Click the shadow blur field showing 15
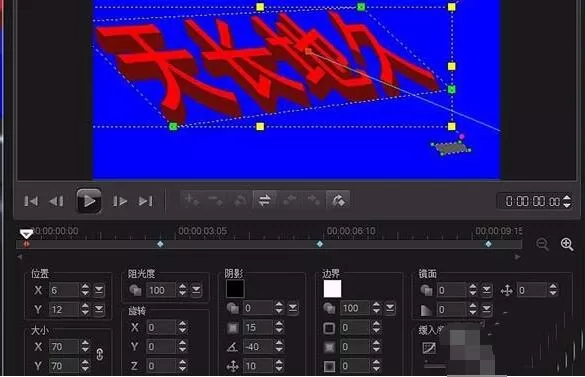 tap(258, 328)
